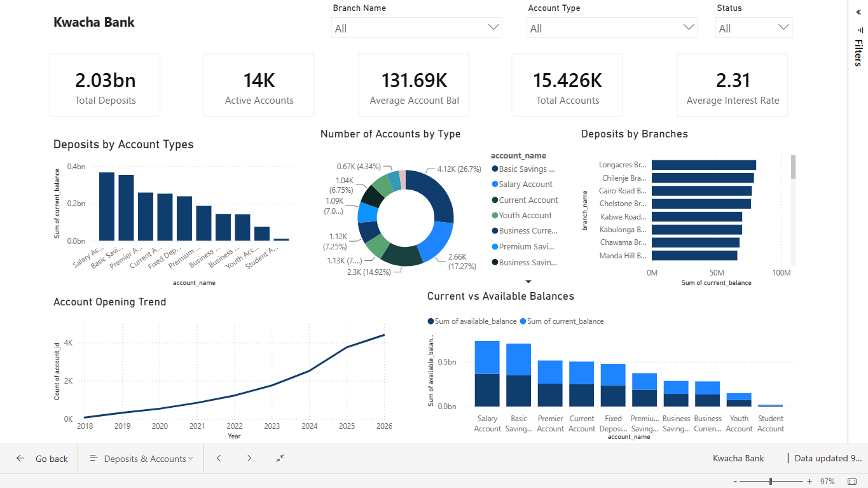Image resolution: width=868 pixels, height=488 pixels.
Task: Click Sum of current_balance legend item
Action: 561,321
